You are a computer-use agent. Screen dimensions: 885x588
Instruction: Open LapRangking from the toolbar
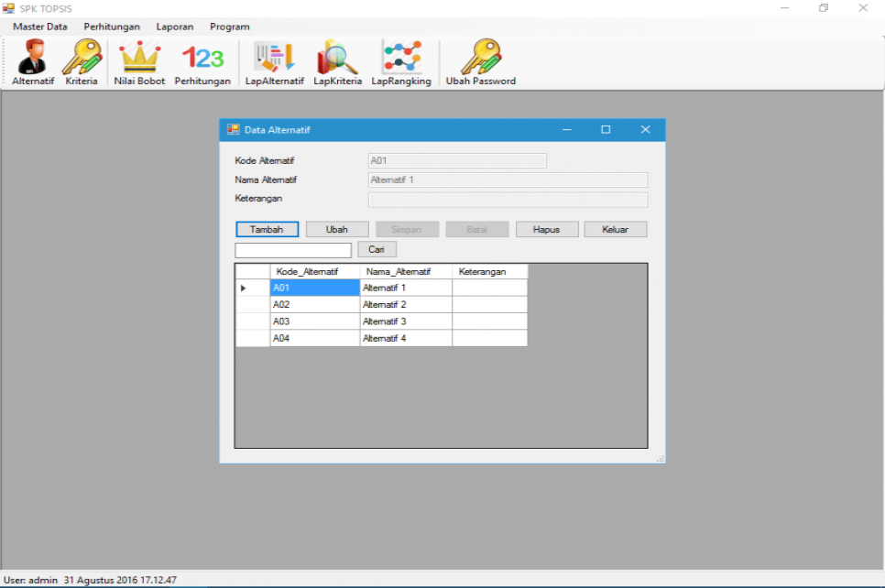pos(403,61)
